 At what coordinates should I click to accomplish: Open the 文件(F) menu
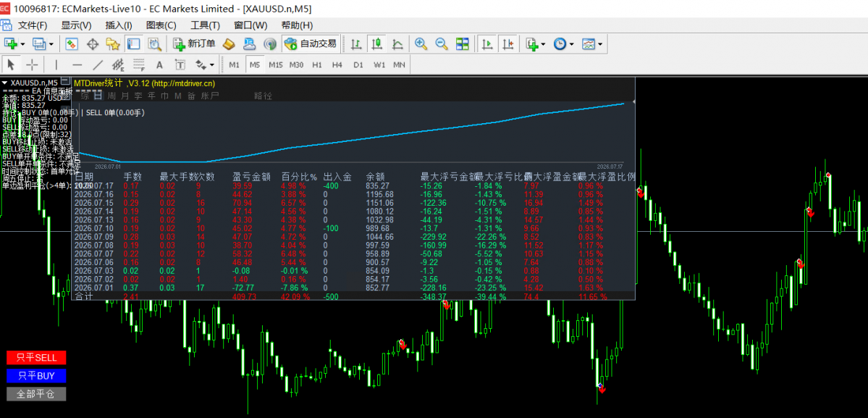click(x=33, y=25)
